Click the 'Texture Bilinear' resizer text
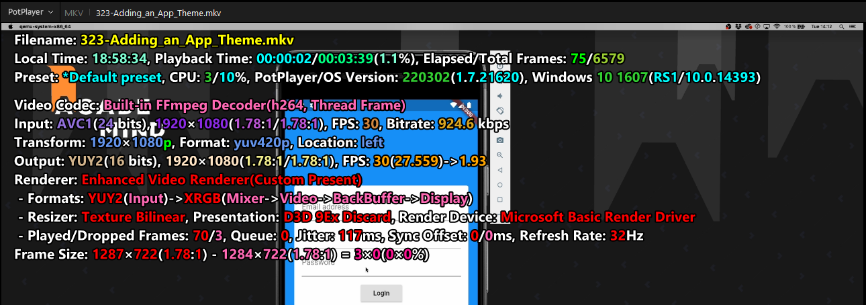Viewport: 868px width, 305px height. point(134,217)
